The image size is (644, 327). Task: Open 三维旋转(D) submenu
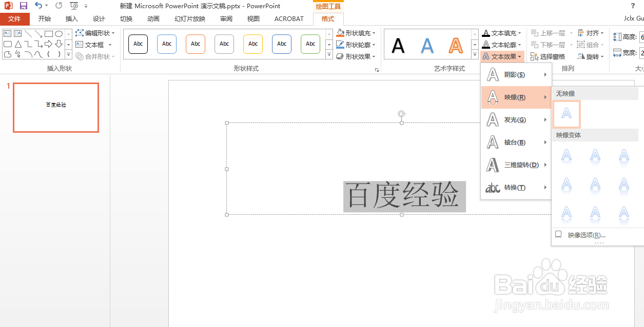[516, 165]
